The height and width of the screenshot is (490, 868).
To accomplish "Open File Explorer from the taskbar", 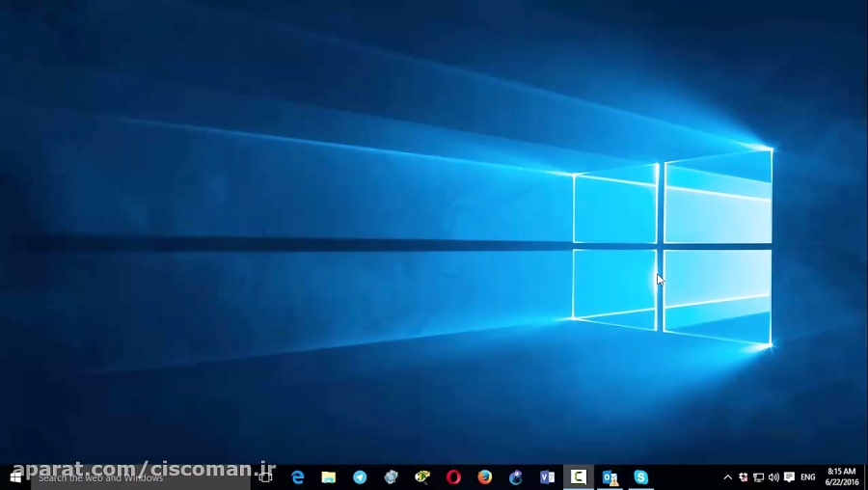I will click(x=329, y=476).
